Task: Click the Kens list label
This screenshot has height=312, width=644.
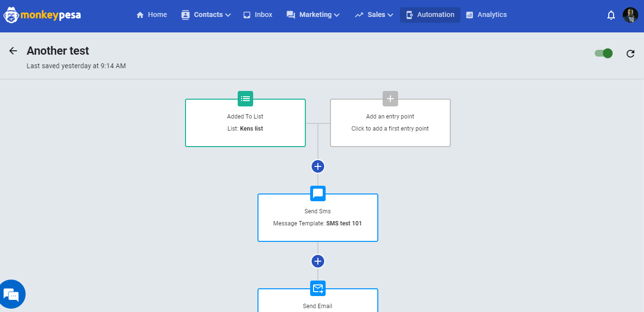Action: (252, 129)
